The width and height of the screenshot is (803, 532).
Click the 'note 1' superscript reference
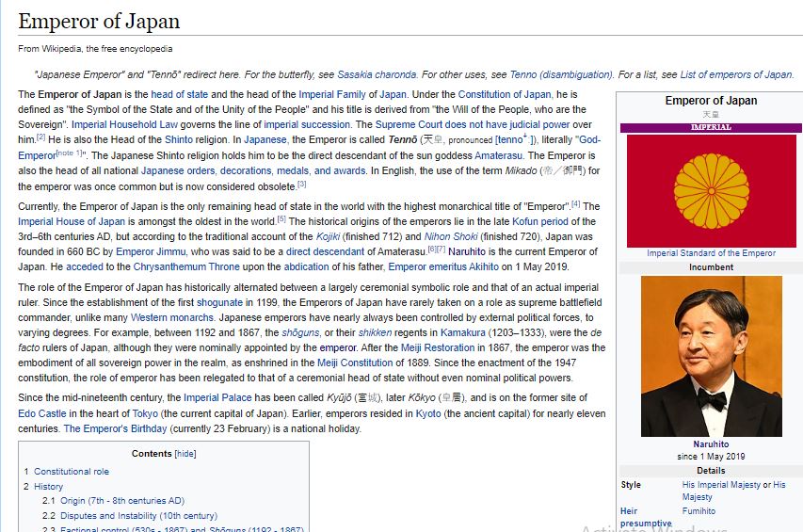69,153
